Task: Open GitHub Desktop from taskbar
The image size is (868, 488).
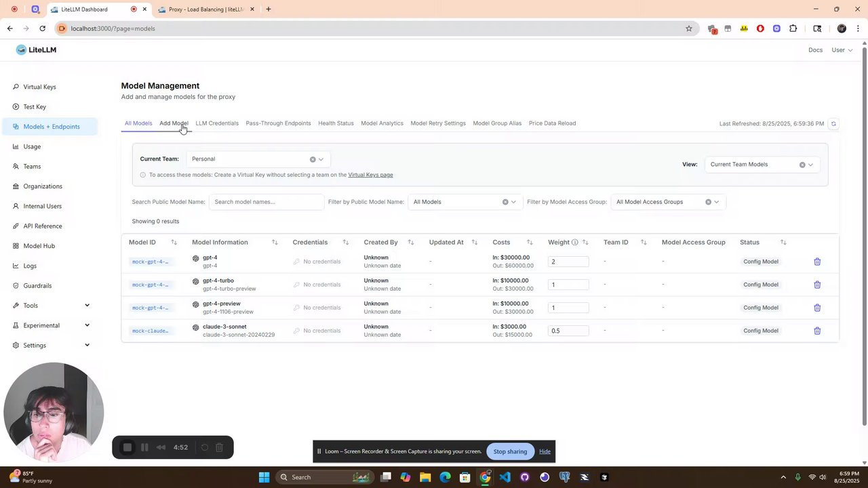Action: tap(524, 477)
